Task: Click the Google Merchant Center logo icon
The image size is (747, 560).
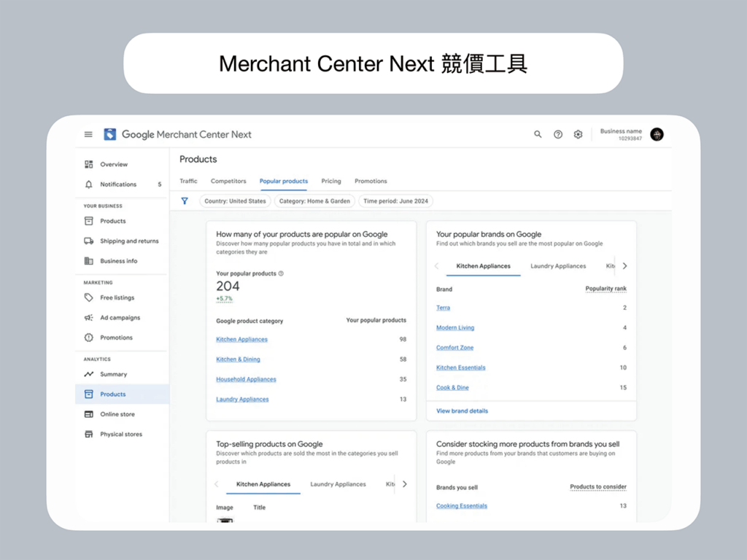Action: click(x=110, y=134)
